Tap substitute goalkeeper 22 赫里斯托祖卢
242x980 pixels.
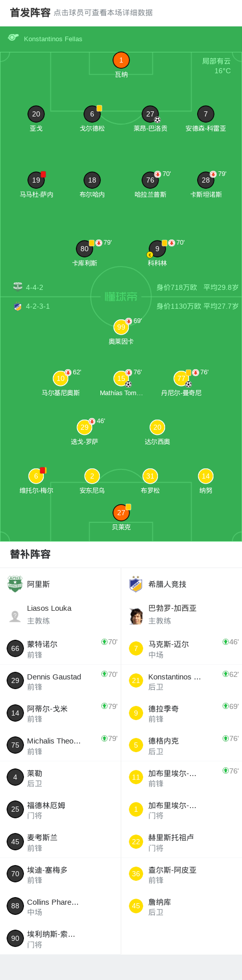[181, 842]
